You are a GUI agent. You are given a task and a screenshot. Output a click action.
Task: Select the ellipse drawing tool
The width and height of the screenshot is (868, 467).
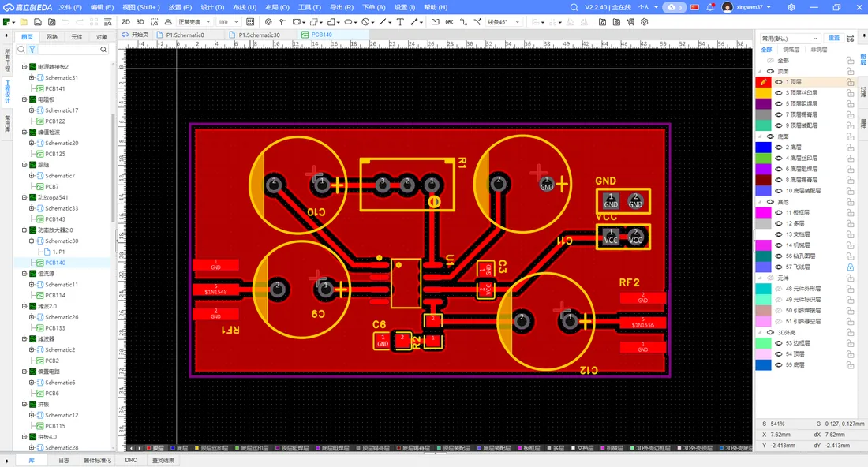[348, 22]
